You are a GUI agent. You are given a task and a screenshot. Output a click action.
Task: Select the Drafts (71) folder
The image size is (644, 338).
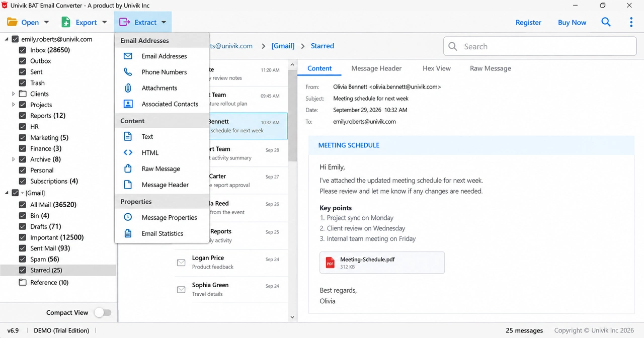click(x=46, y=226)
